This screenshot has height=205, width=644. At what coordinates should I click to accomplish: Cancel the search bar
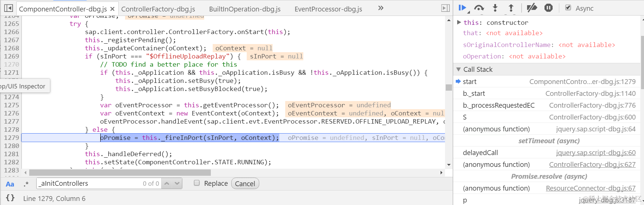coord(245,184)
